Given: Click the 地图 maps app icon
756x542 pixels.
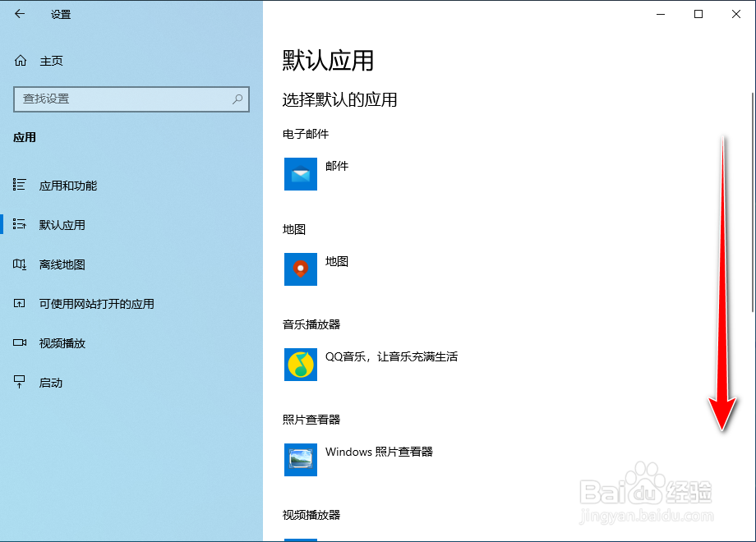Looking at the screenshot, I should (301, 269).
